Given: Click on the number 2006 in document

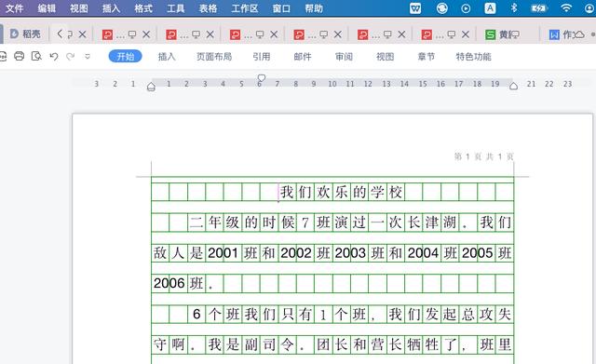Looking at the screenshot, I should point(169,283).
